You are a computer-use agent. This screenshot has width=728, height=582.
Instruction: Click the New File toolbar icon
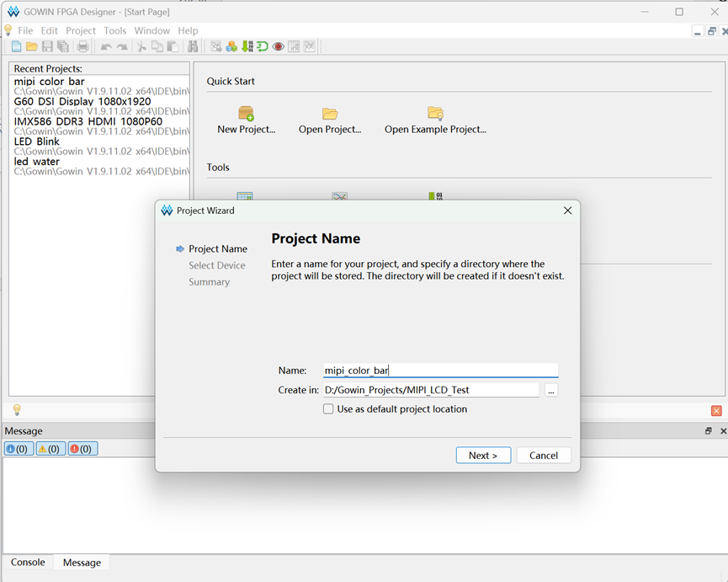(16, 46)
